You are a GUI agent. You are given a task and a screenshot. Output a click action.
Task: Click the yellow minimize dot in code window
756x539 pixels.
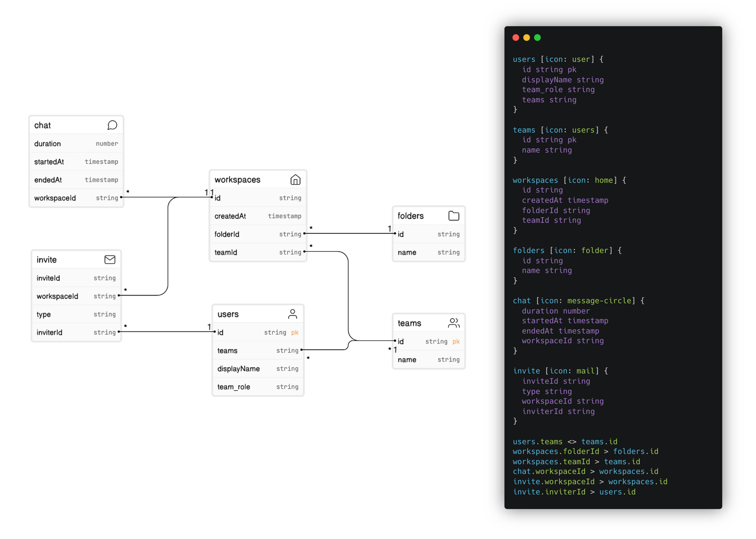pos(526,38)
